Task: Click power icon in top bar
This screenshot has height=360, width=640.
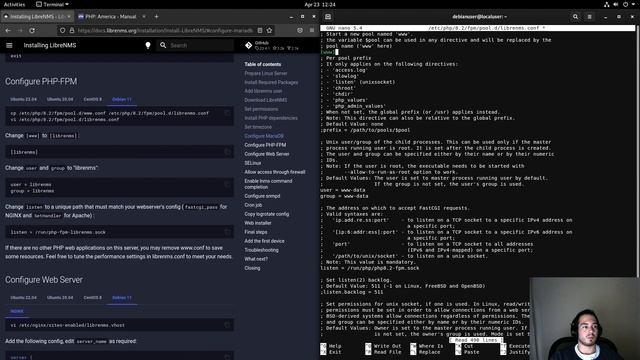Action: pyautogui.click(x=625, y=4)
